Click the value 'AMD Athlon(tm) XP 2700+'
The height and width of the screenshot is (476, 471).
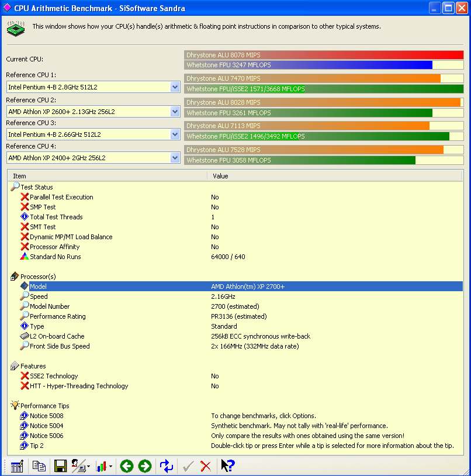[248, 287]
